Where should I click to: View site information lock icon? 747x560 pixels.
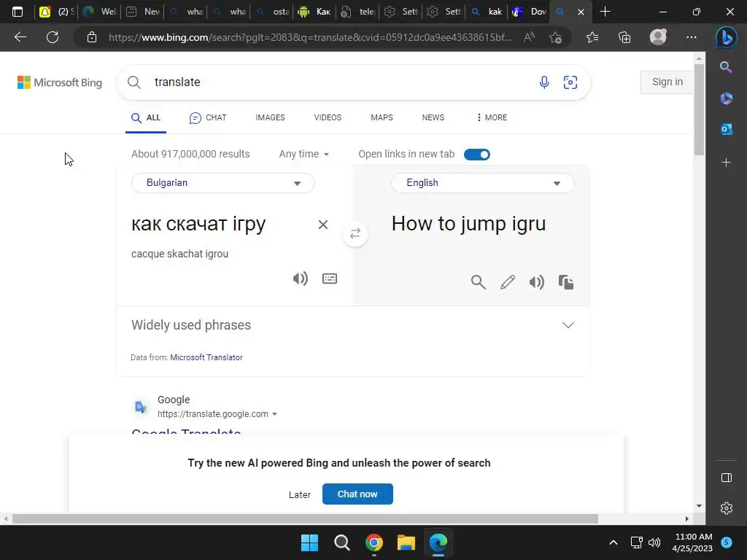point(92,37)
